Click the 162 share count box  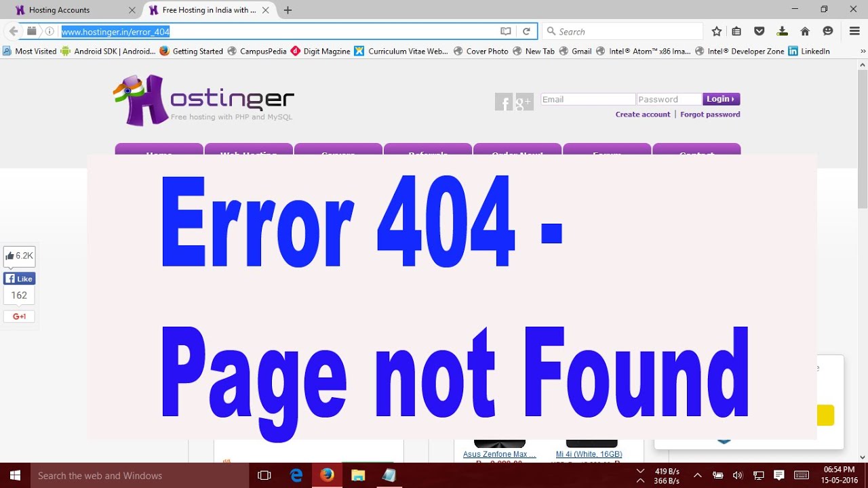(19, 295)
